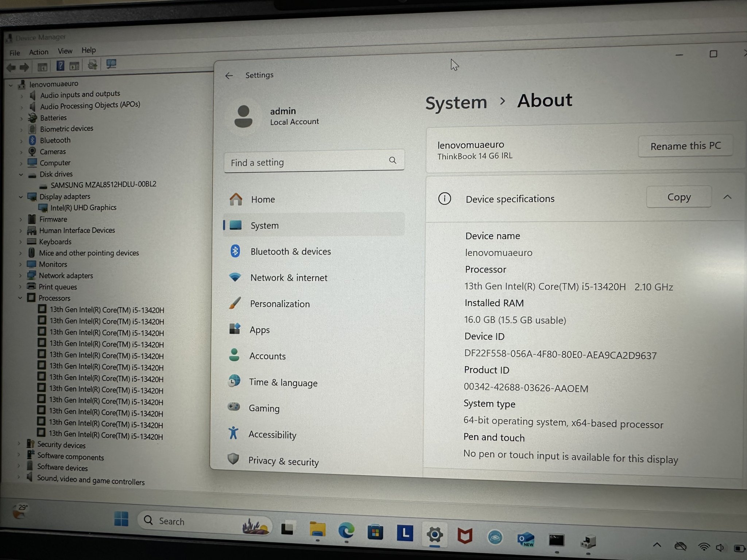Collapse the Disk drives node
This screenshot has width=747, height=560.
click(21, 175)
